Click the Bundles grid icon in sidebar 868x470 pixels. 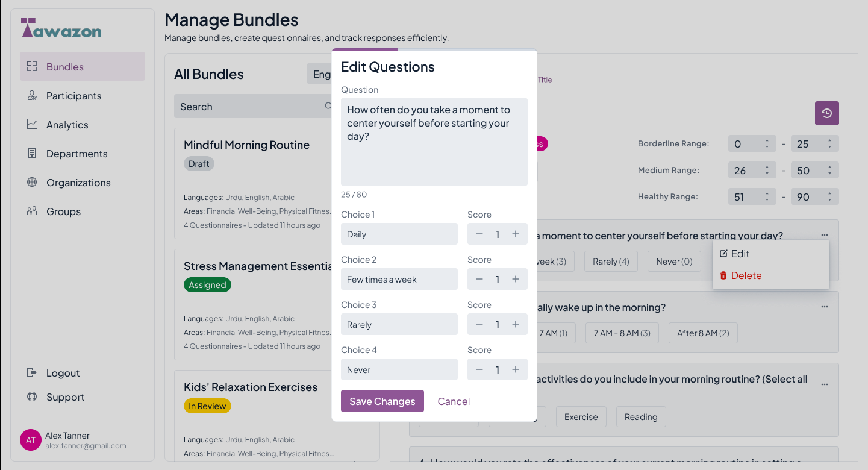[32, 67]
